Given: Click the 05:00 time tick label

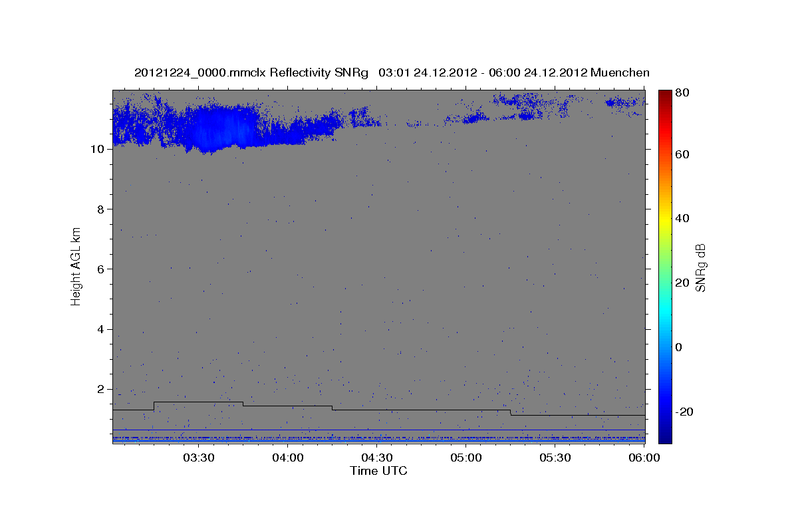Looking at the screenshot, I should point(465,458).
